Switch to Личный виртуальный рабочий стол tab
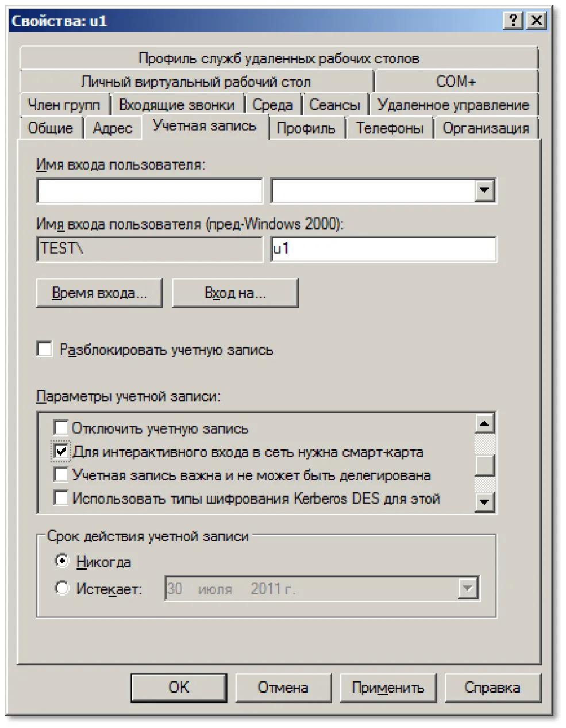This screenshot has width=566, height=728. pos(196,82)
